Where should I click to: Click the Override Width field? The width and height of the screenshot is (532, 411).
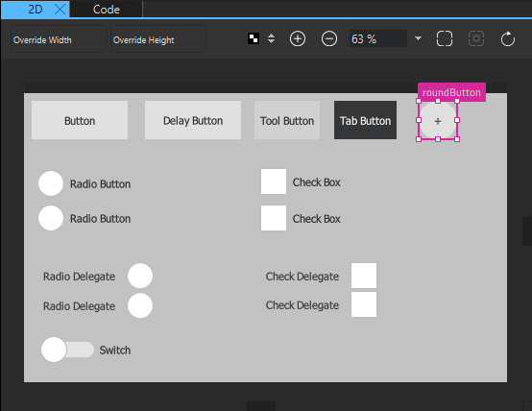(x=59, y=39)
